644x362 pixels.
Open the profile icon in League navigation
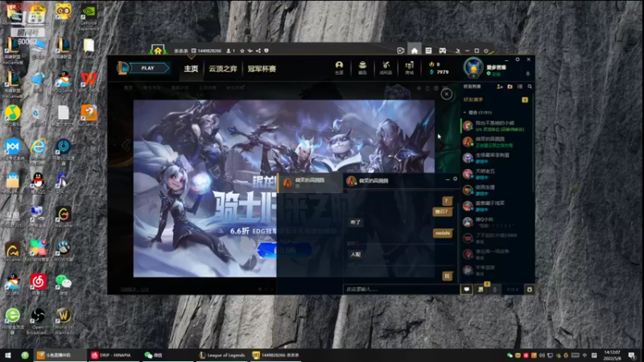[339, 68]
